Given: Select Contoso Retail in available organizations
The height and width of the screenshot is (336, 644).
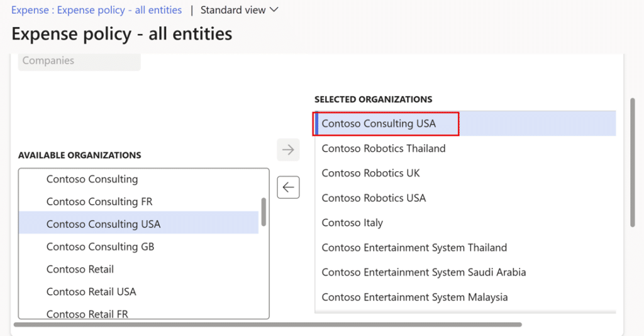Looking at the screenshot, I should (80, 269).
